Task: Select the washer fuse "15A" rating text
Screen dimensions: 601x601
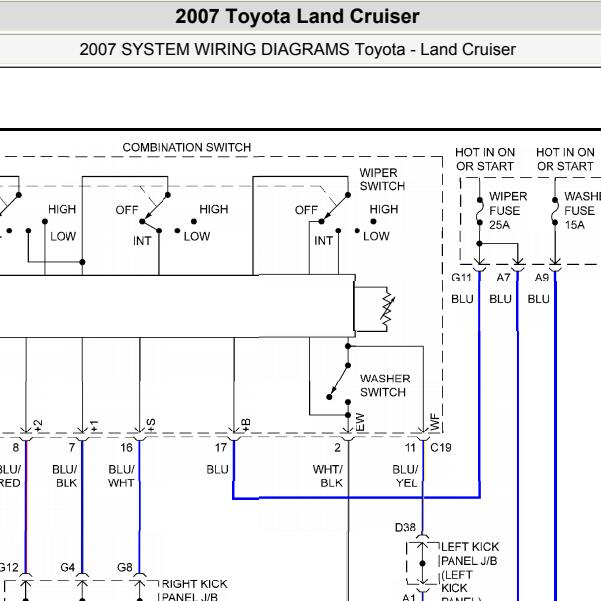Action: pos(575,225)
